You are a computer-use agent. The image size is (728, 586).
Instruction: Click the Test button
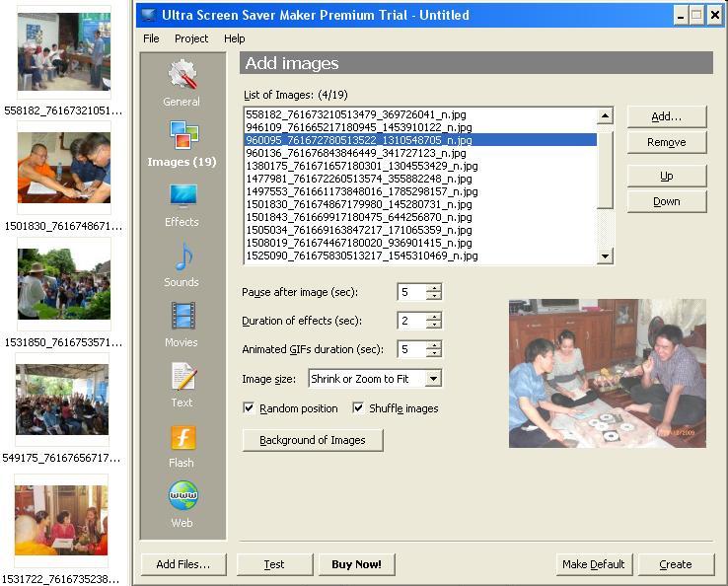274,564
